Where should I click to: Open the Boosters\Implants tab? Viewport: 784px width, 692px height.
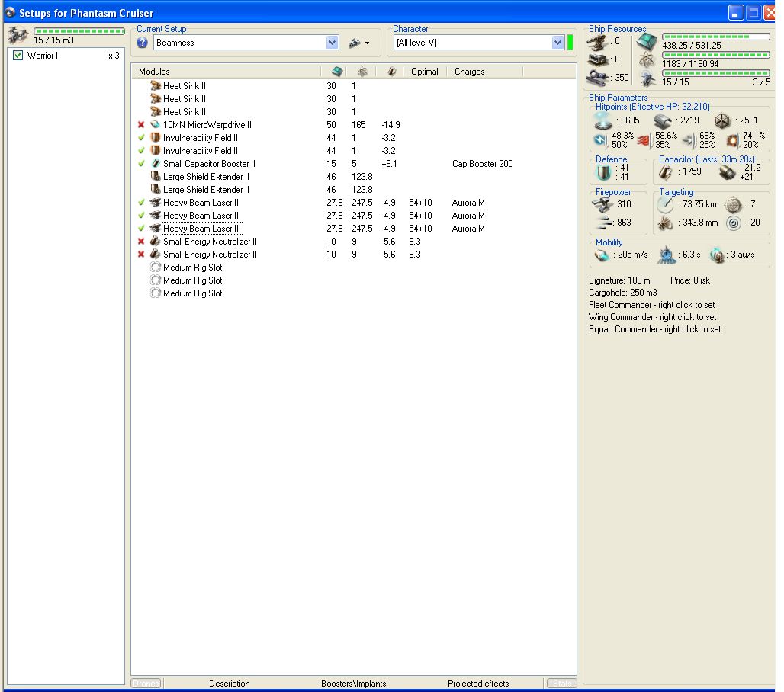click(x=354, y=684)
